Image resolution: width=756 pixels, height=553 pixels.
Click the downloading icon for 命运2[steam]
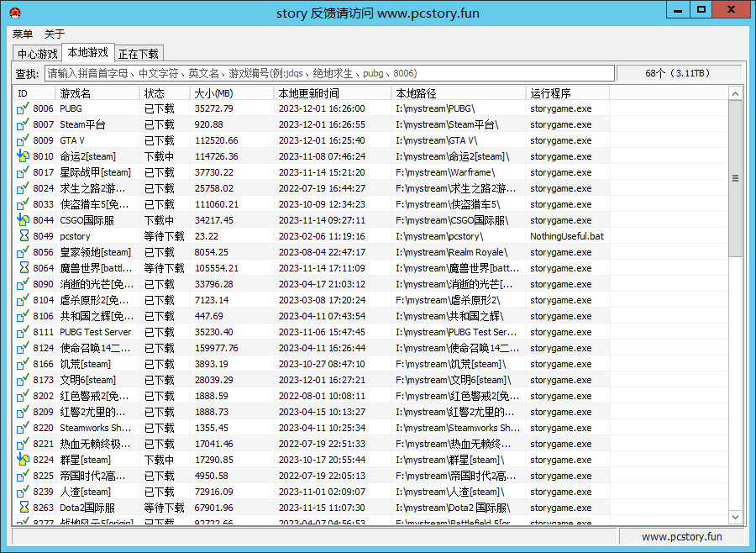(23, 156)
